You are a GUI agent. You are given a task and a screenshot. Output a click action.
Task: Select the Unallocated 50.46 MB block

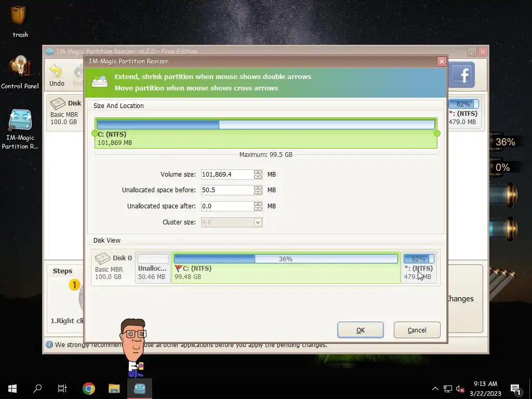pyautogui.click(x=153, y=268)
